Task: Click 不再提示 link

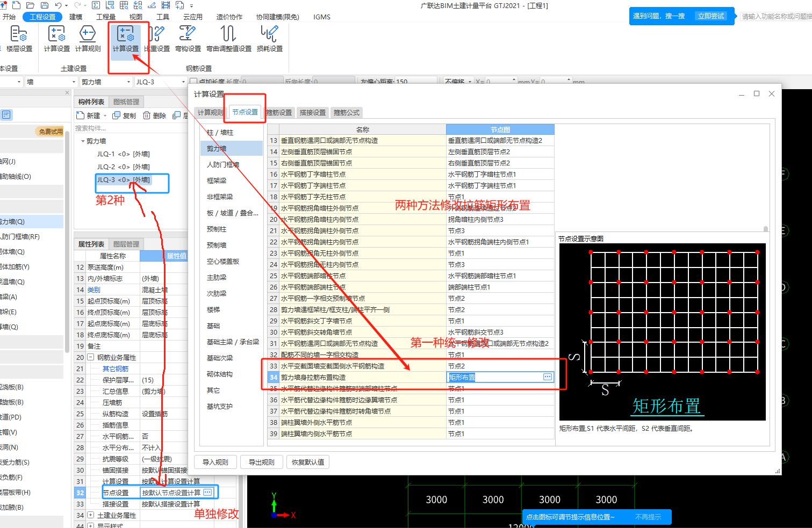Action: tap(648, 517)
